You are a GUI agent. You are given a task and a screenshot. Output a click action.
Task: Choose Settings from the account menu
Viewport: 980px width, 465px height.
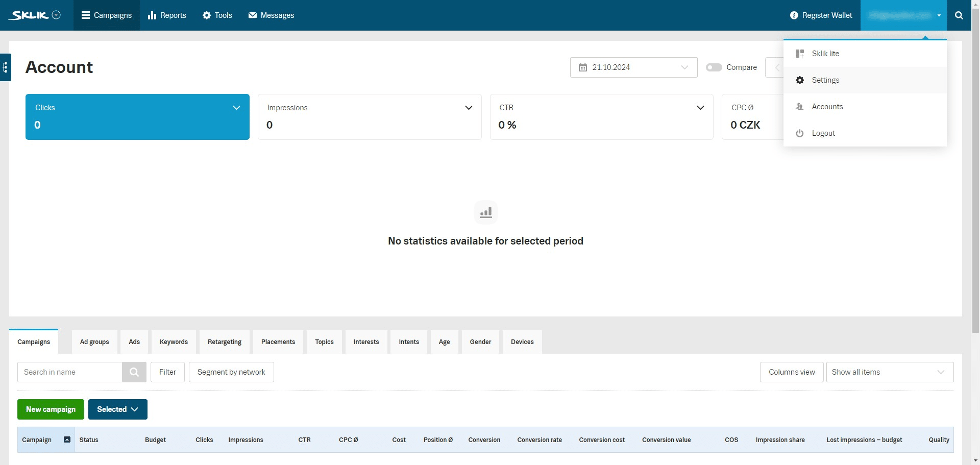coord(825,80)
